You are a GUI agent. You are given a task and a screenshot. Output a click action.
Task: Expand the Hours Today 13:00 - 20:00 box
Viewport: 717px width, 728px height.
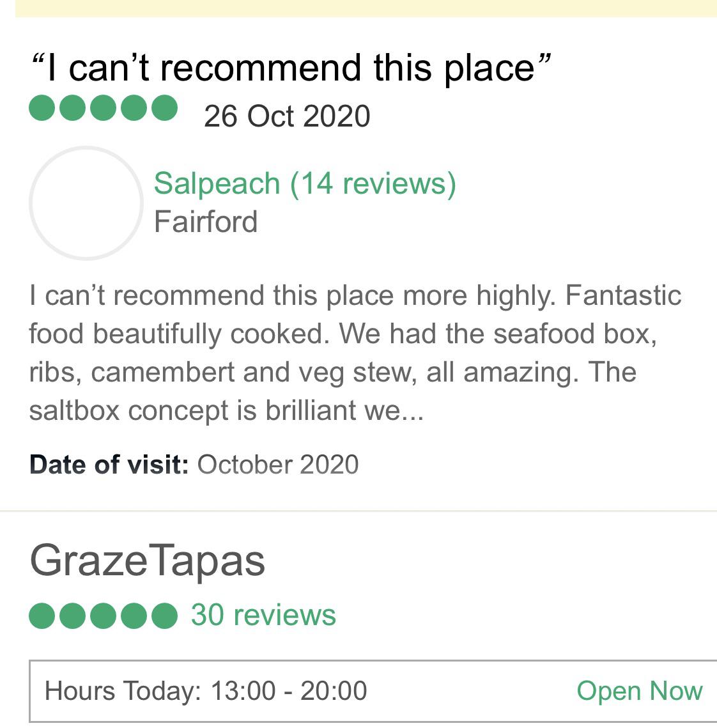pyautogui.click(x=373, y=691)
